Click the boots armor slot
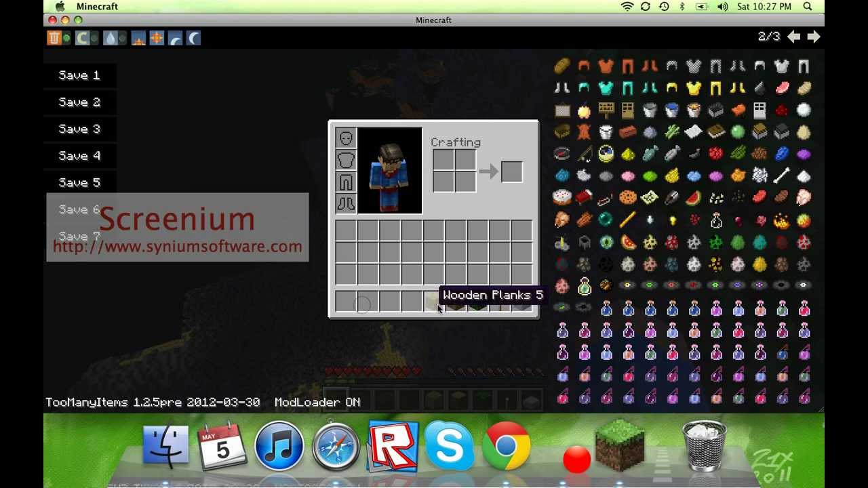This screenshot has height=488, width=868. coord(346,203)
